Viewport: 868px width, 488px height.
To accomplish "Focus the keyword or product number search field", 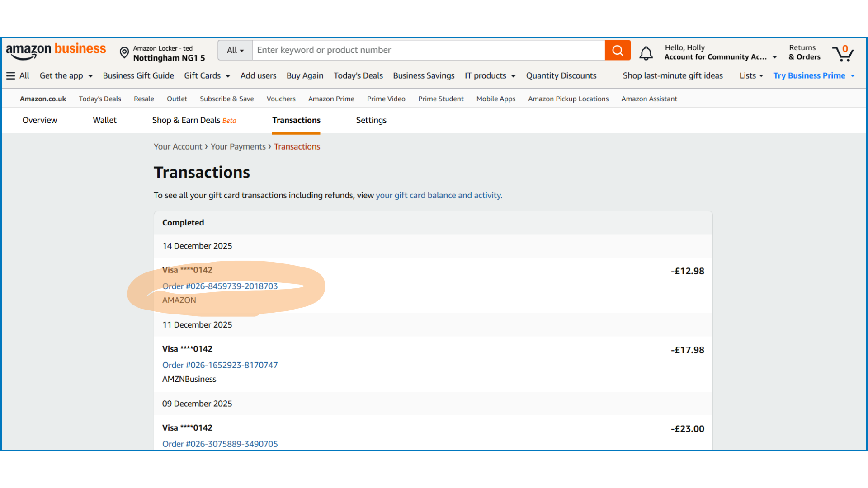I will (x=428, y=50).
